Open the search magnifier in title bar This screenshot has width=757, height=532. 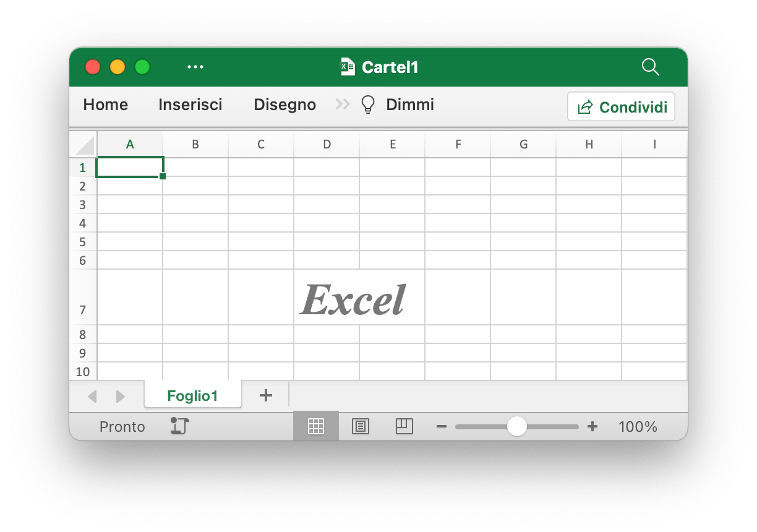(651, 67)
